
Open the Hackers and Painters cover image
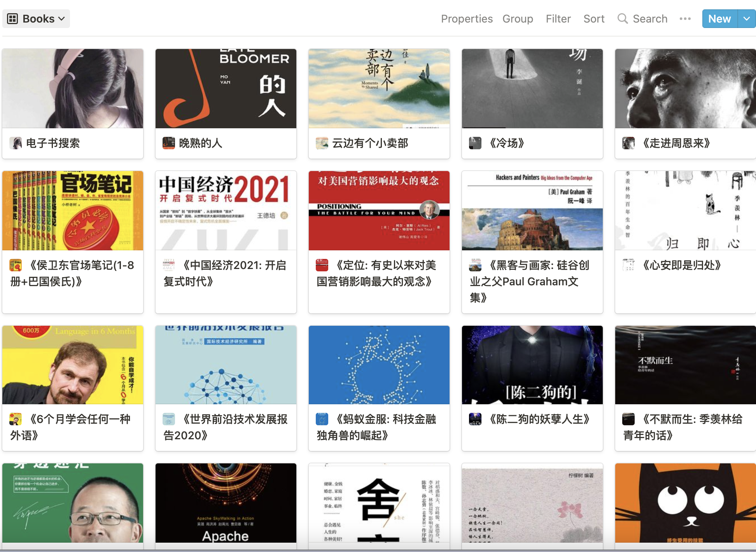click(532, 210)
